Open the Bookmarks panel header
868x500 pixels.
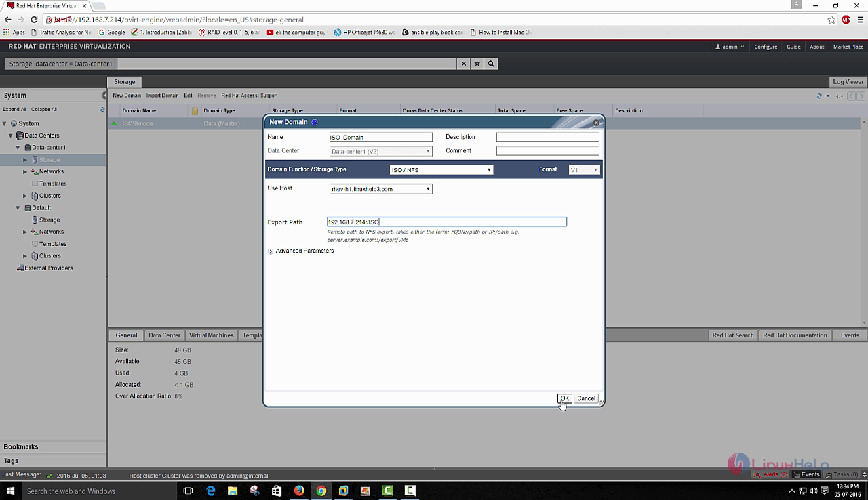click(x=53, y=447)
